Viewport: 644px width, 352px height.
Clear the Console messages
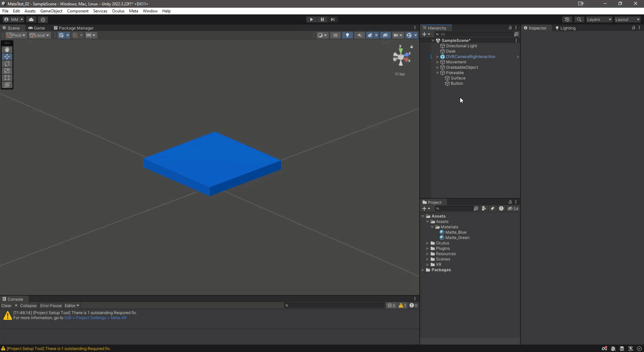6,306
